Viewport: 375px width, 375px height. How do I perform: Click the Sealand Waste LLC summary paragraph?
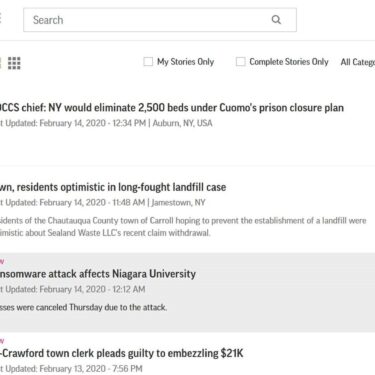point(183,227)
